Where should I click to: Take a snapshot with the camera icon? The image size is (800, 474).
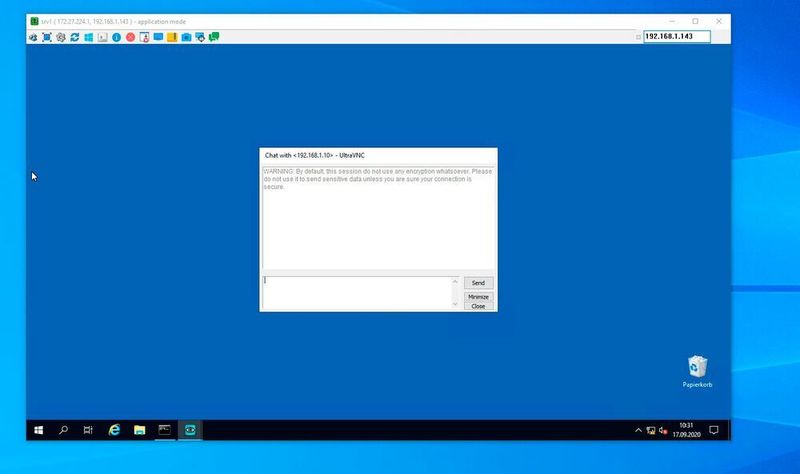click(x=186, y=37)
